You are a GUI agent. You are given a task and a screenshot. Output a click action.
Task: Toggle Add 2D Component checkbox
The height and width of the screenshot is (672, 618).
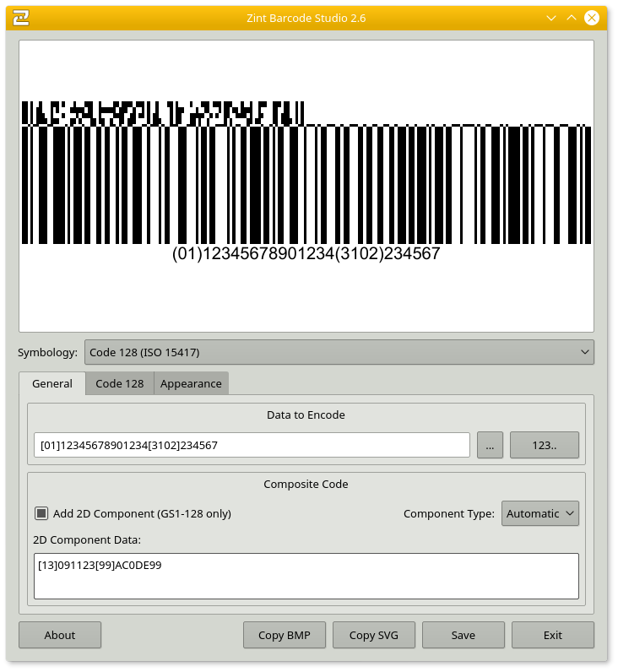click(41, 513)
